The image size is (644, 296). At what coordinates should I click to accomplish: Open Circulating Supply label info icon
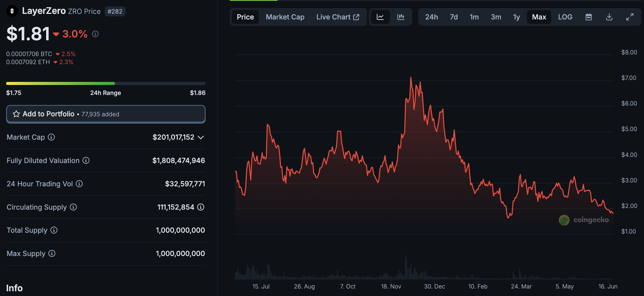[x=73, y=207]
